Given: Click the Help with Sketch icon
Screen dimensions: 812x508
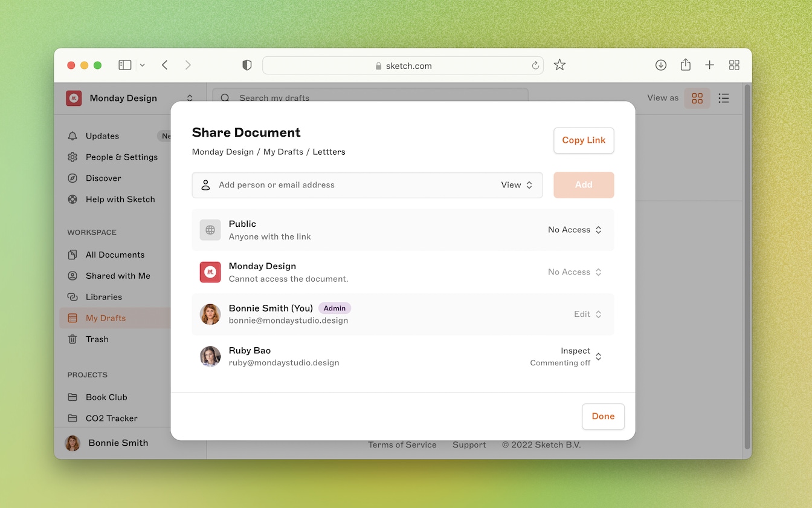Looking at the screenshot, I should coord(72,199).
